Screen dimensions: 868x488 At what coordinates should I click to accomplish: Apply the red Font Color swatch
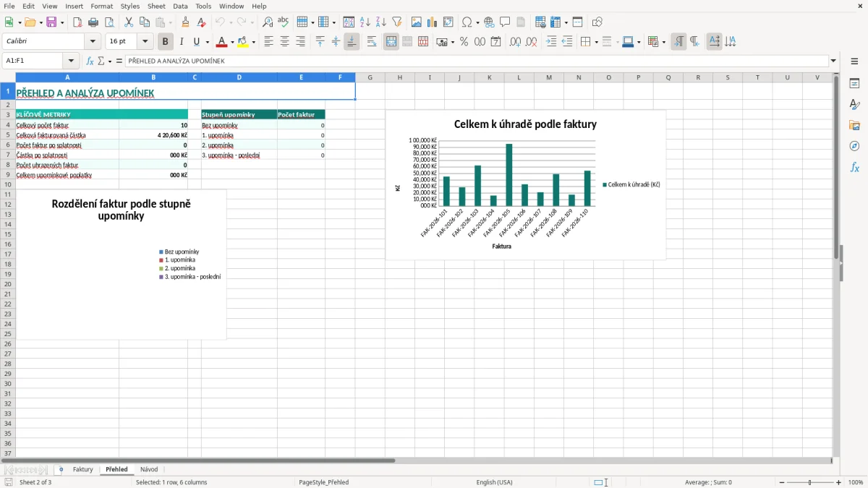pyautogui.click(x=222, y=42)
